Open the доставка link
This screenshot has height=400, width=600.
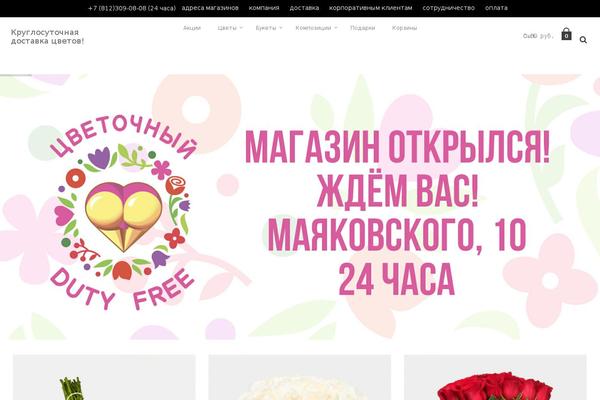304,8
